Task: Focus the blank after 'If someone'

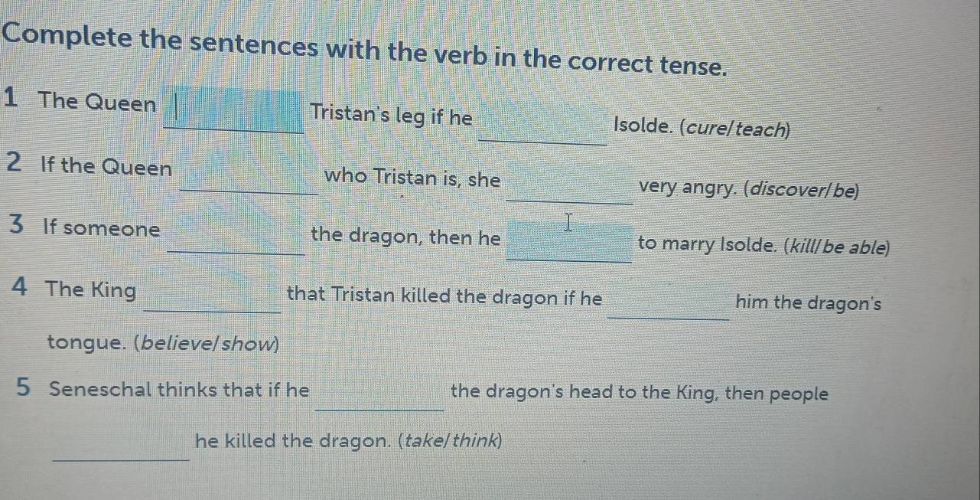Action: pos(236,239)
